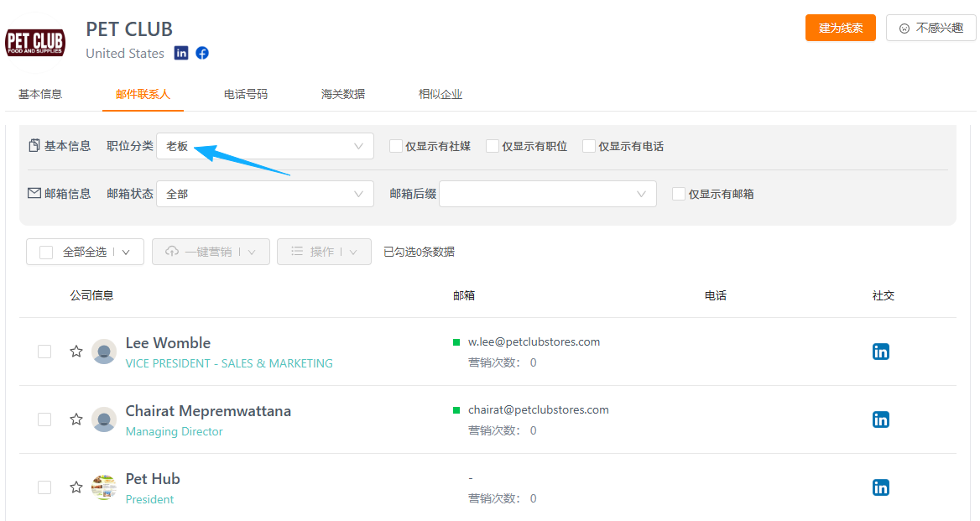Viewport: 980px width, 521px height.
Task: Switch to 邮件联系人 tab
Action: (143, 94)
